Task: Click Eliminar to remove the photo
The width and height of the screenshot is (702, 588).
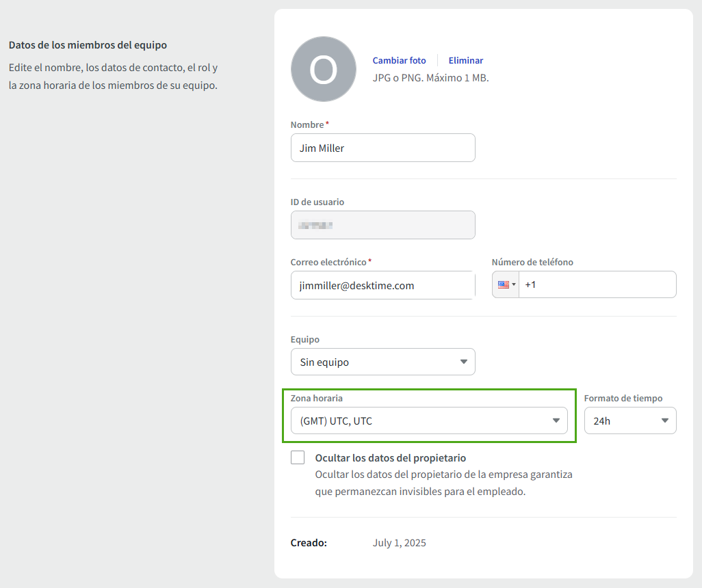Action: coord(466,60)
